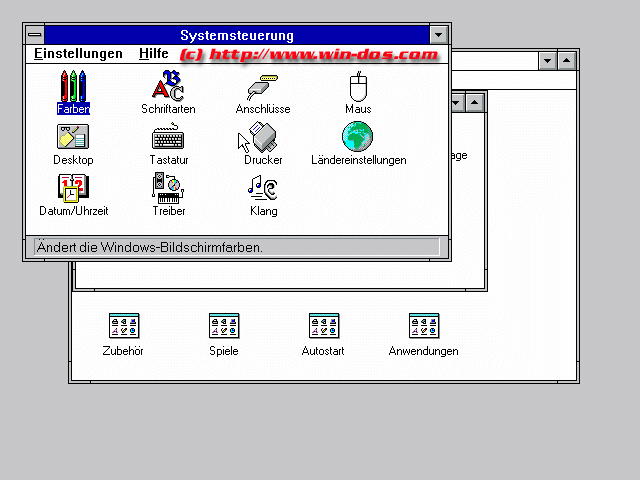The image size is (640, 480).
Task: Open the Datum/Uhrzeit date and time icon
Action: 73,188
